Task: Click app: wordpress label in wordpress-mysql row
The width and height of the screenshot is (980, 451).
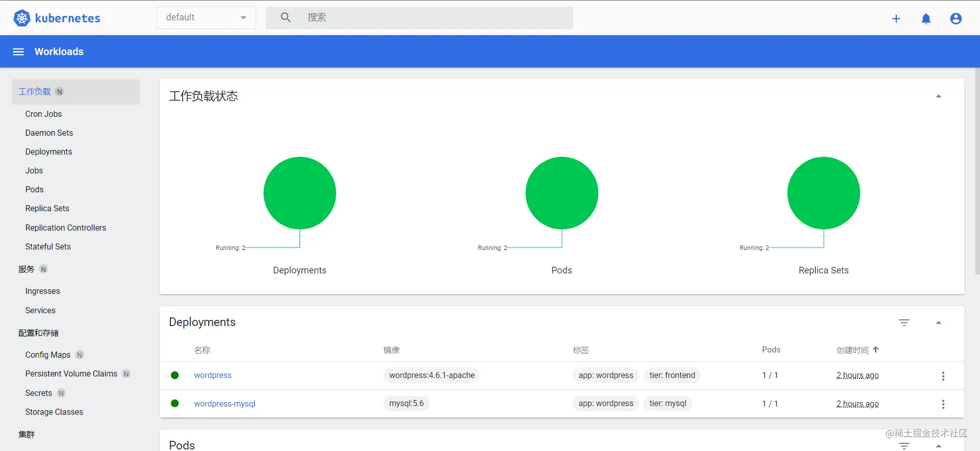Action: (x=605, y=404)
